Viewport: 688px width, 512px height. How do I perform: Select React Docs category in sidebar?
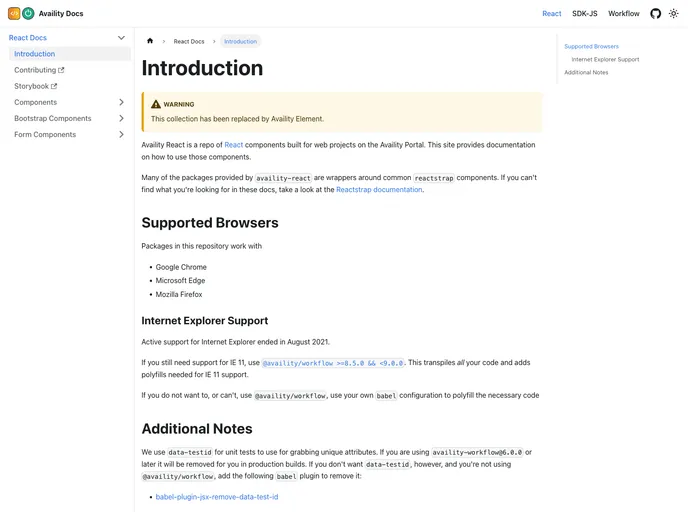(x=28, y=38)
